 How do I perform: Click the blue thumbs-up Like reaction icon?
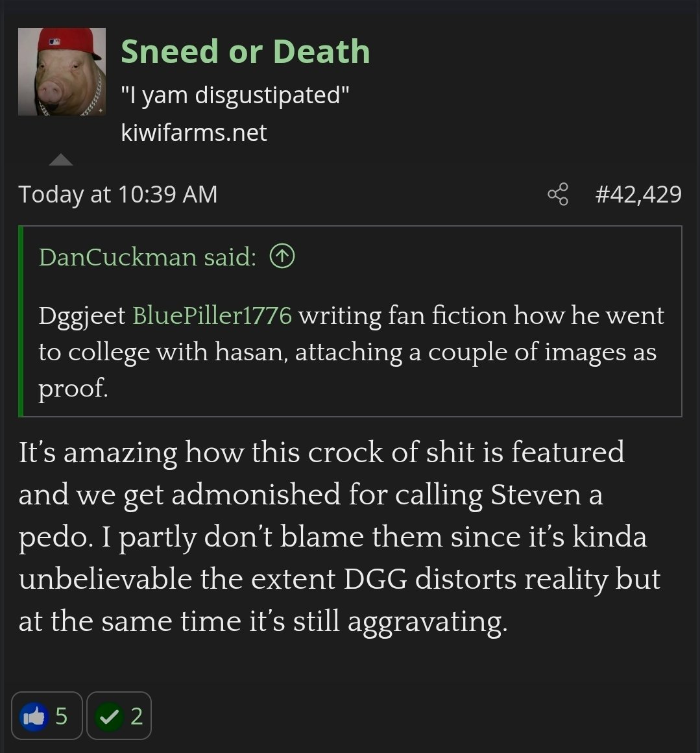tap(34, 717)
